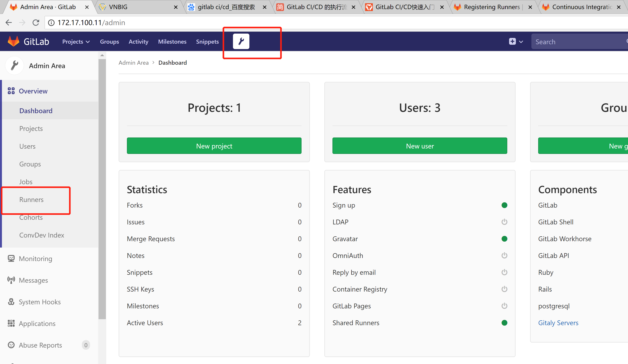This screenshot has width=628, height=364.
Task: Open the Gitaly Servers link
Action: point(558,323)
